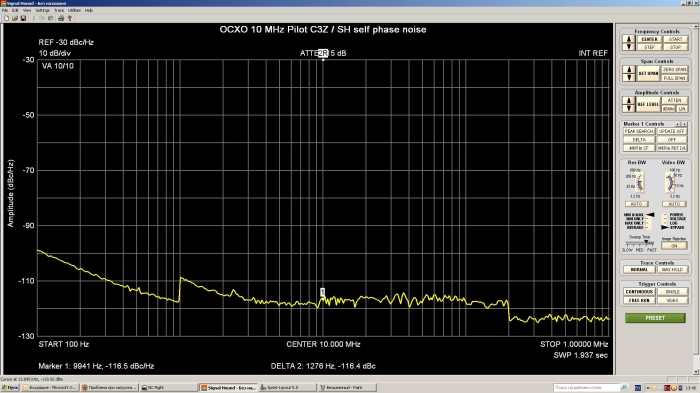Toggle marker UPDATE OFF button
The height and width of the screenshot is (393, 700).
[672, 131]
